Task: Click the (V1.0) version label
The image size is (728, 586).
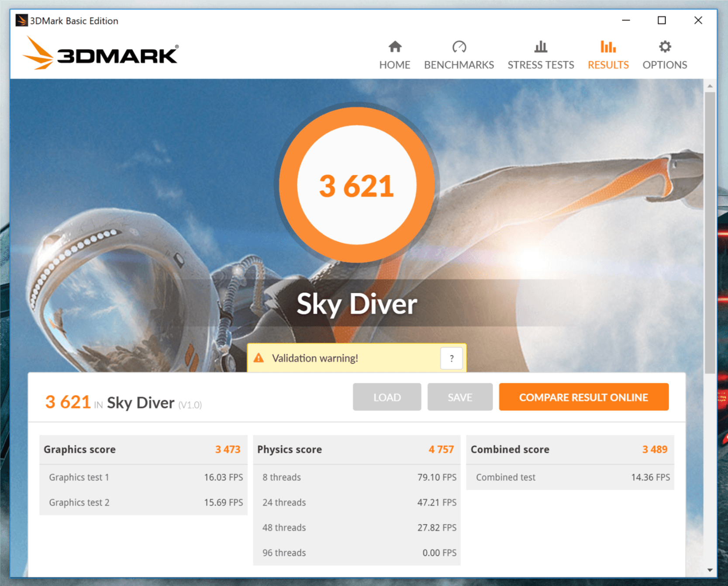Action: pos(190,405)
